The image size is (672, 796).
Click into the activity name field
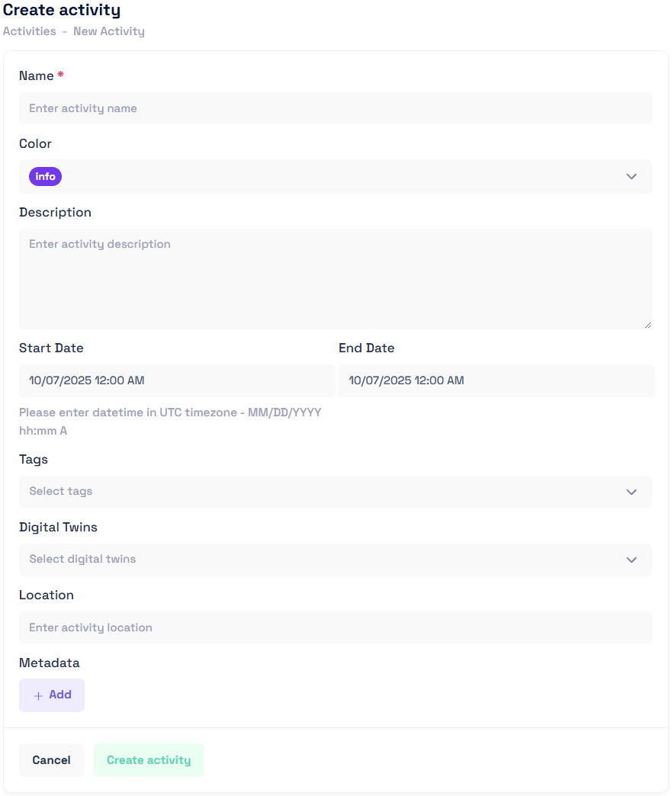tap(336, 108)
